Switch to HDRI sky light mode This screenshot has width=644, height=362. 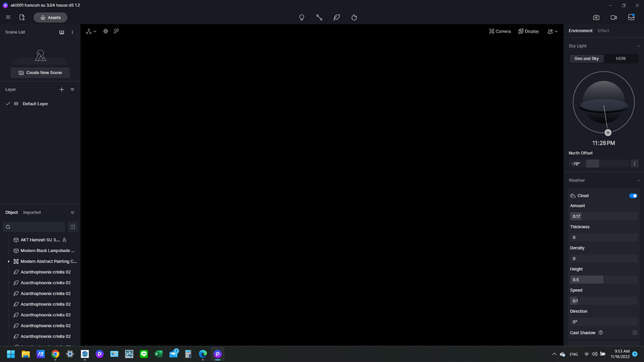pyautogui.click(x=621, y=58)
